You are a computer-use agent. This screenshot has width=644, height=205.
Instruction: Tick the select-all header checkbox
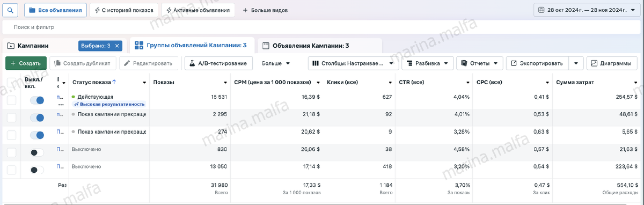point(12,82)
